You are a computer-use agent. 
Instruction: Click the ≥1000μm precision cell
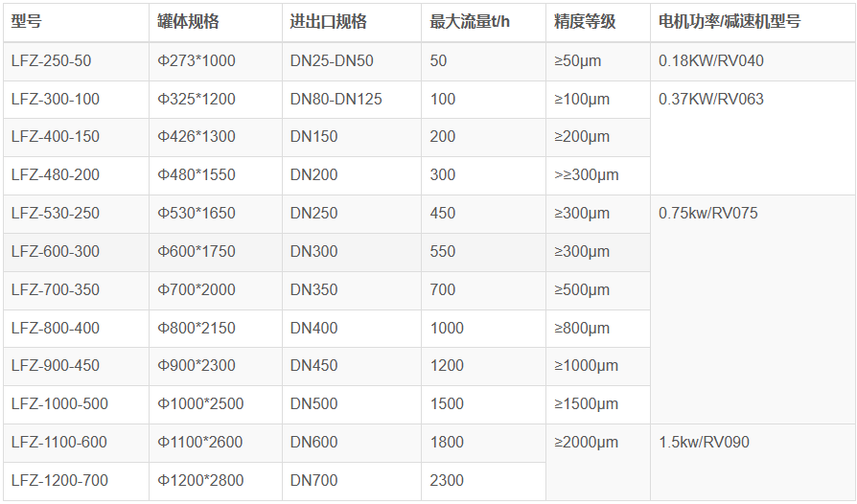[x=586, y=366]
